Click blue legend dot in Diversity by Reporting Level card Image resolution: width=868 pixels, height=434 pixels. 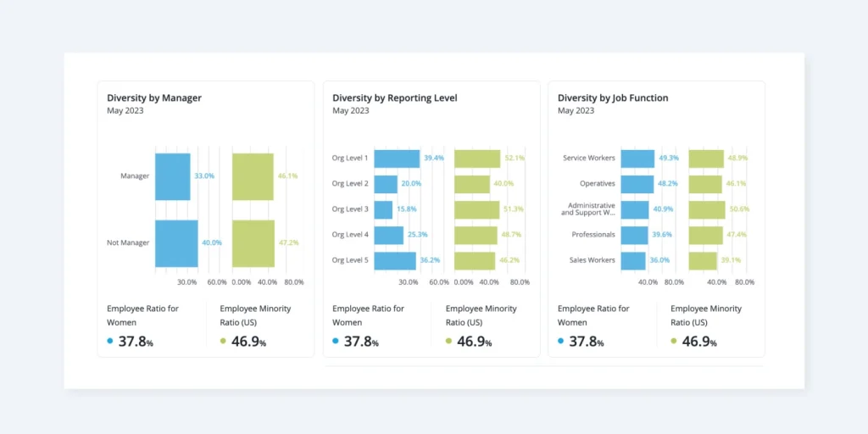tap(336, 342)
